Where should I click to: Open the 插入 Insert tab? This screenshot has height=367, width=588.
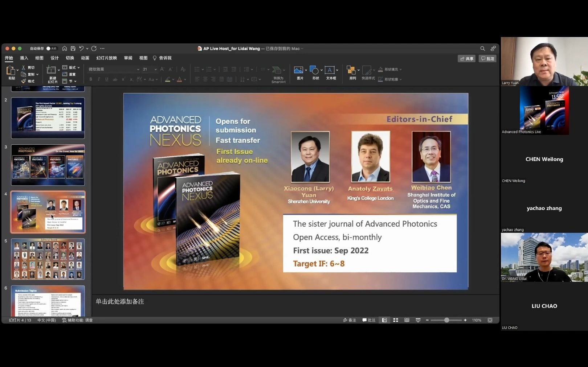(x=24, y=58)
